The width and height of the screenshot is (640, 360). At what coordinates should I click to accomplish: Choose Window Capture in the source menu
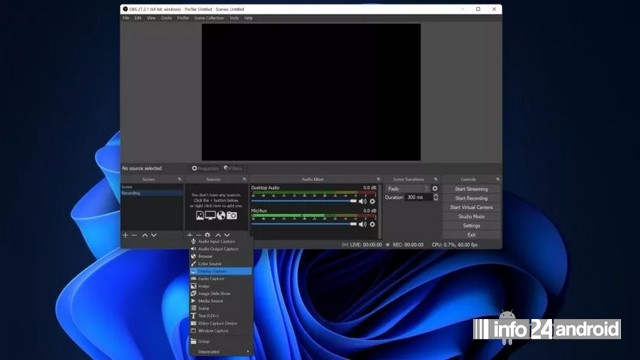pyautogui.click(x=221, y=331)
